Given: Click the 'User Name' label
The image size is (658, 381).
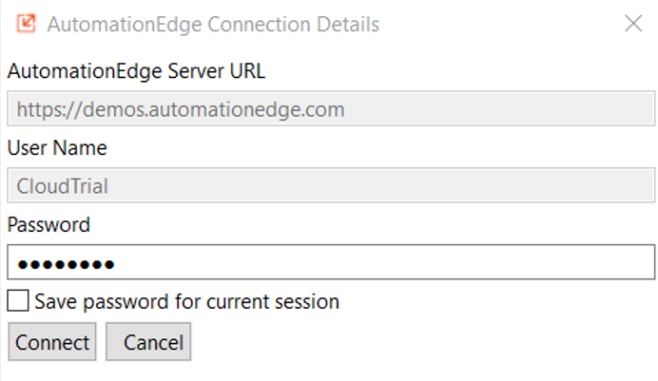Looking at the screenshot, I should 57,148.
